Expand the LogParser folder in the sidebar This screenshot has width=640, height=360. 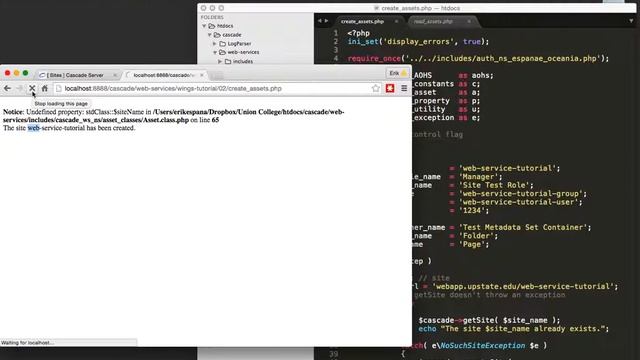215,44
